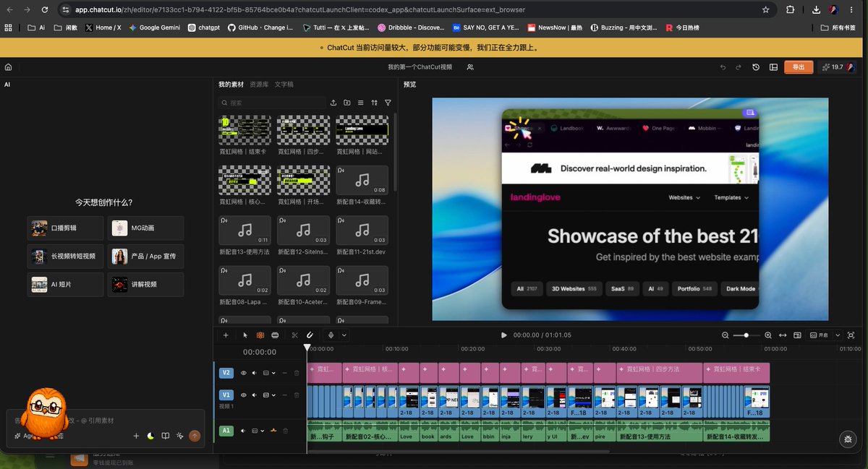Mute the A1 audio track
This screenshot has width=868, height=469.
coord(244,431)
